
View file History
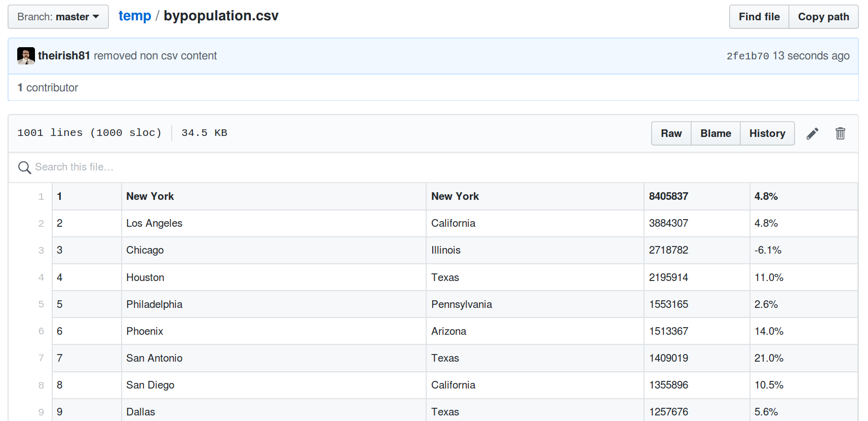click(x=767, y=133)
